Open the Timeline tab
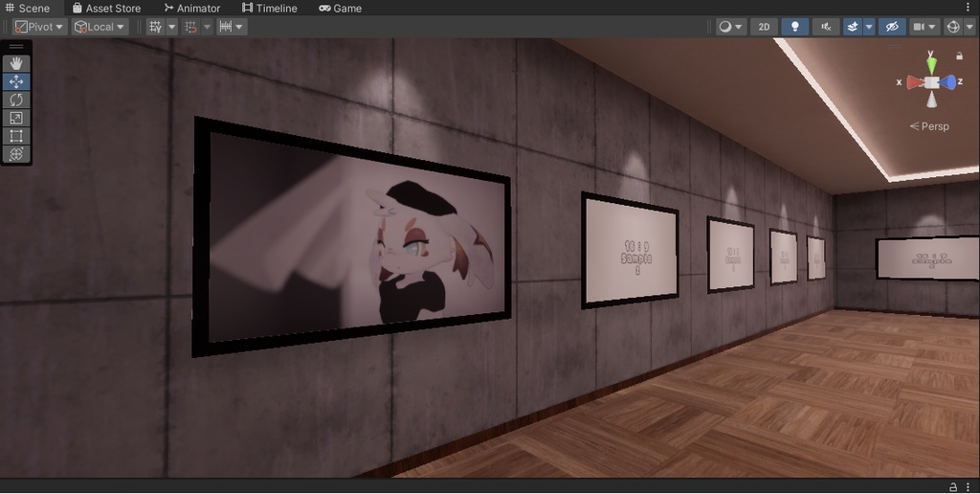The width and height of the screenshot is (980, 494). [269, 8]
